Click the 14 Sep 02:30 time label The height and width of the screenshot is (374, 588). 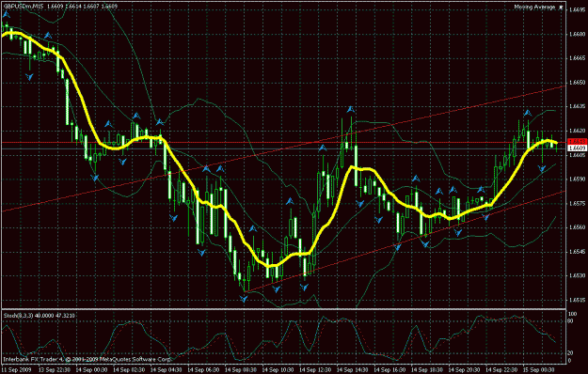[129, 369]
